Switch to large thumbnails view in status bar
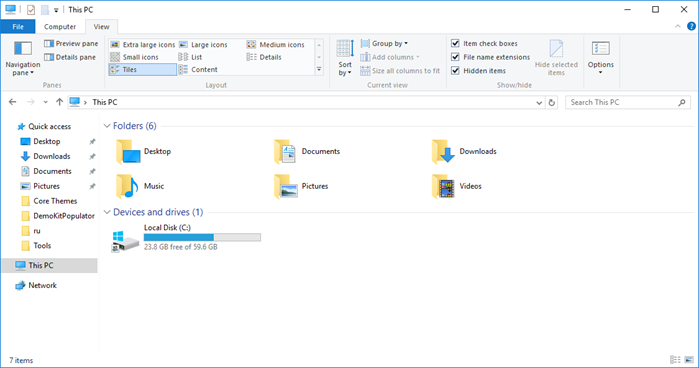Image resolution: width=699 pixels, height=368 pixels. [689, 360]
